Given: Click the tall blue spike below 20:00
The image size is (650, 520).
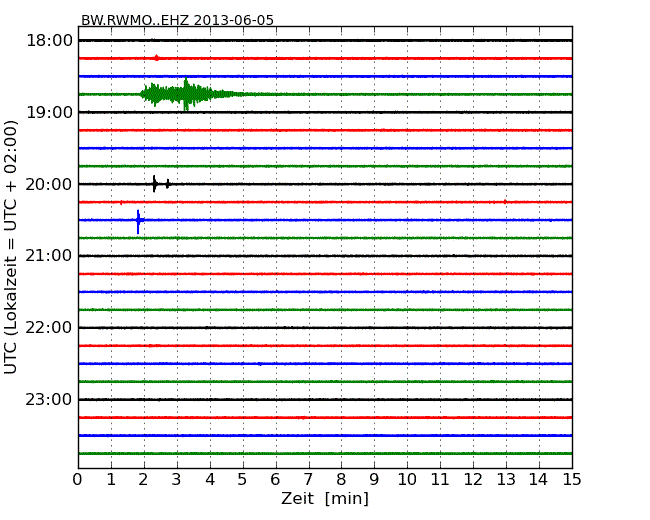Looking at the screenshot, I should tap(138, 221).
